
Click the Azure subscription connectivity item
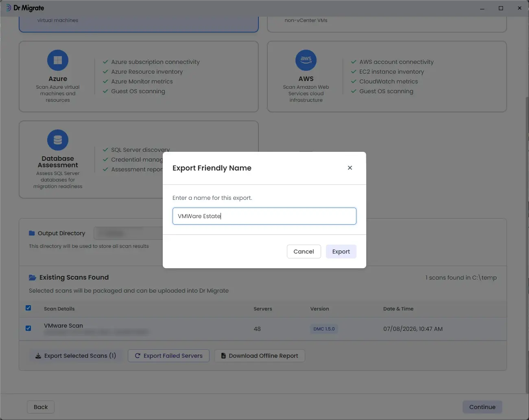point(155,62)
